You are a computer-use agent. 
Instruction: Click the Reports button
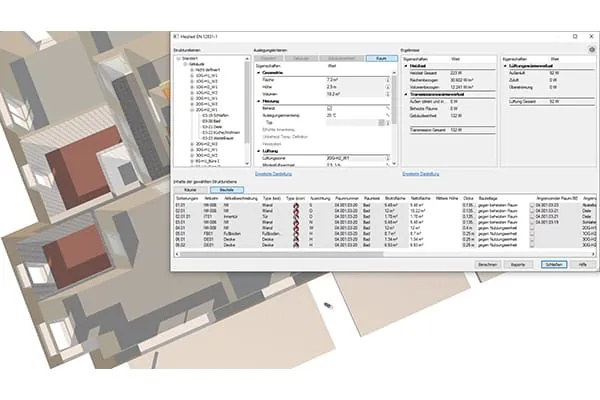[x=518, y=263]
